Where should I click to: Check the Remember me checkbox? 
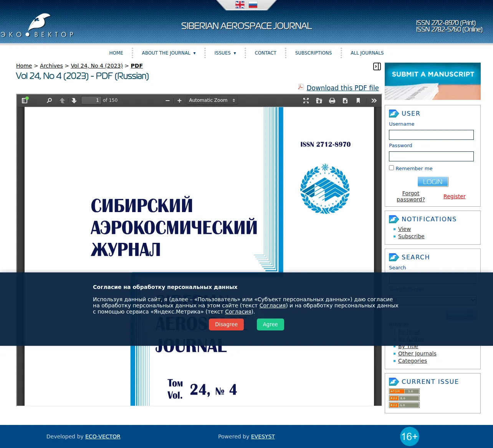click(x=391, y=168)
